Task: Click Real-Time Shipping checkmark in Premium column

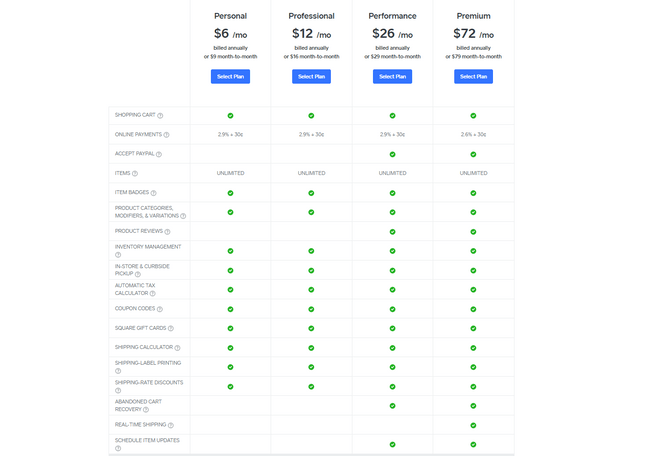Action: 473,425
